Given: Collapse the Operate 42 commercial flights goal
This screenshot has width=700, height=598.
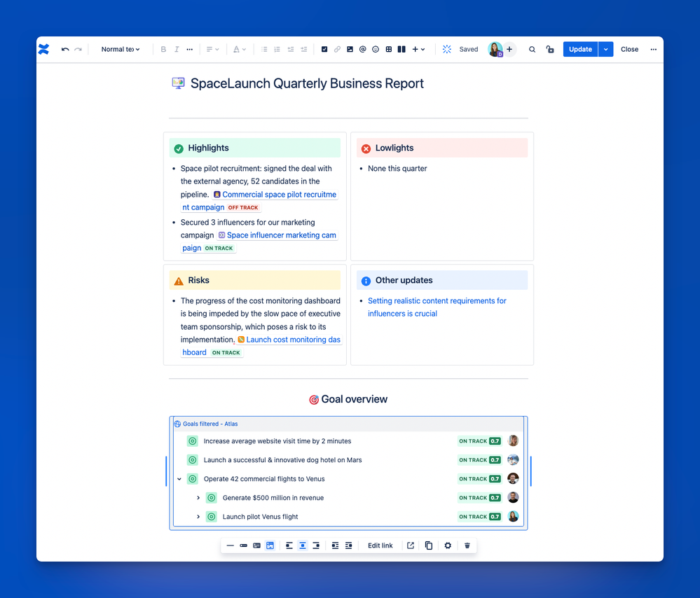Looking at the screenshot, I should pos(179,478).
